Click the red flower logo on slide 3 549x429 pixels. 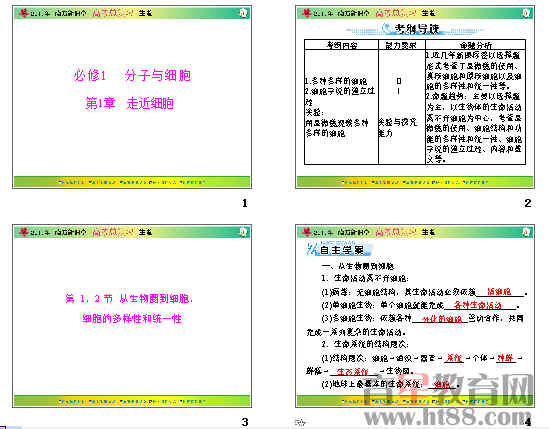coord(24,232)
